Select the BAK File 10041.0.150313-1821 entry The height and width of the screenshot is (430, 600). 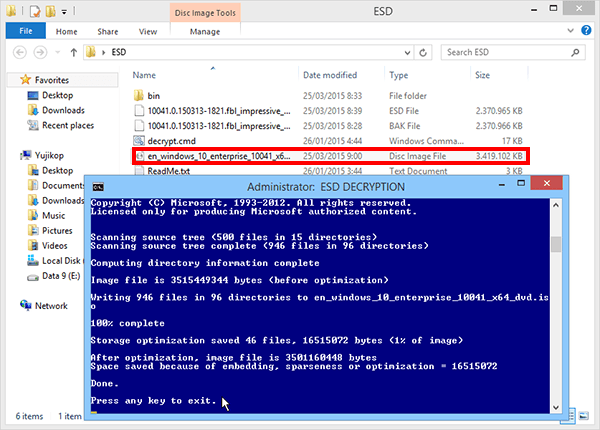tap(329, 126)
